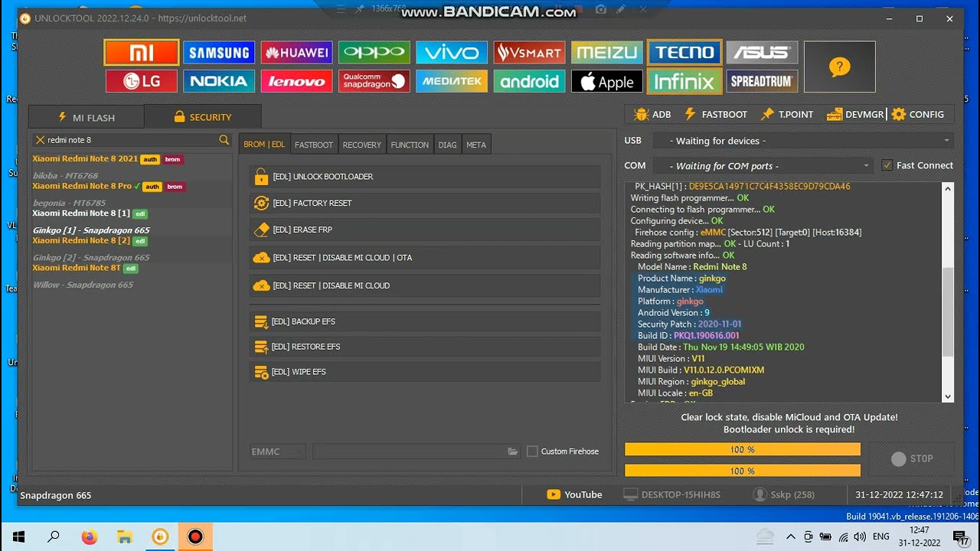Select the MediaTek brand tile
980x551 pixels.
click(x=452, y=81)
